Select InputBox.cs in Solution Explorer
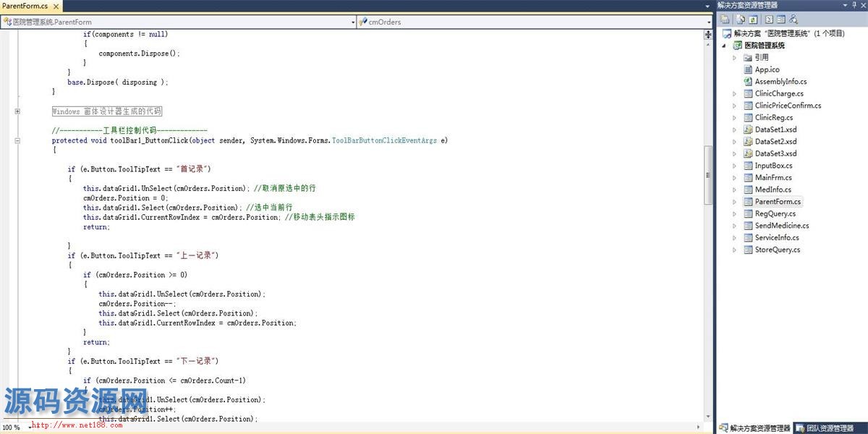 (x=773, y=166)
